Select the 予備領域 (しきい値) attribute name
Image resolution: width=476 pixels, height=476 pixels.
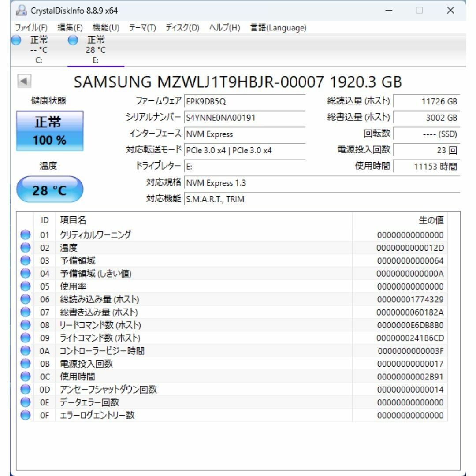coord(96,274)
